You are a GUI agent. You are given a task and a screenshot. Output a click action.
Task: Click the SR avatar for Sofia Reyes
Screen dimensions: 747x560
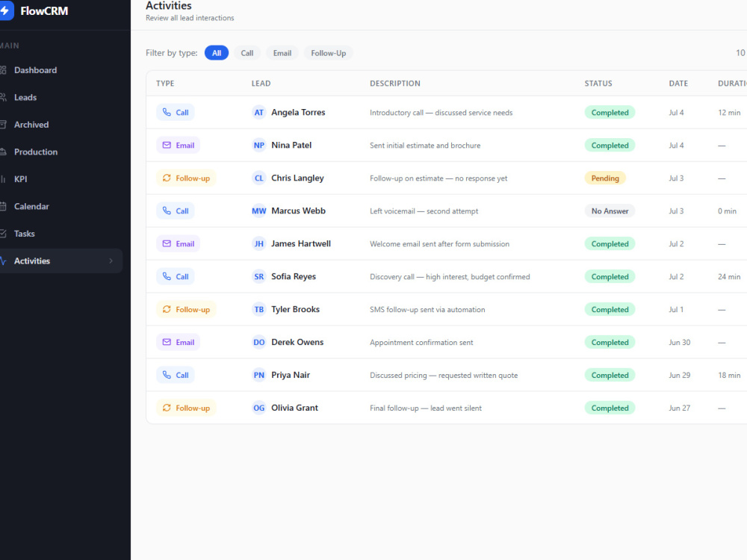point(258,277)
